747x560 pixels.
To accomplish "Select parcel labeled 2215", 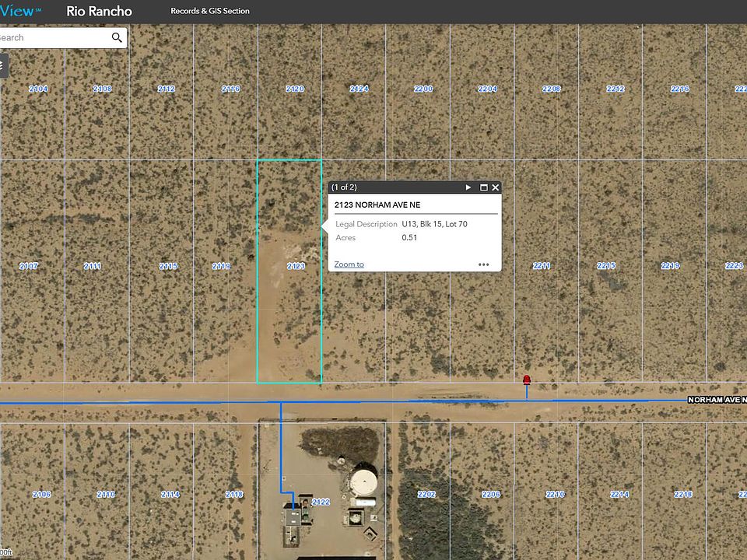I will coord(606,266).
